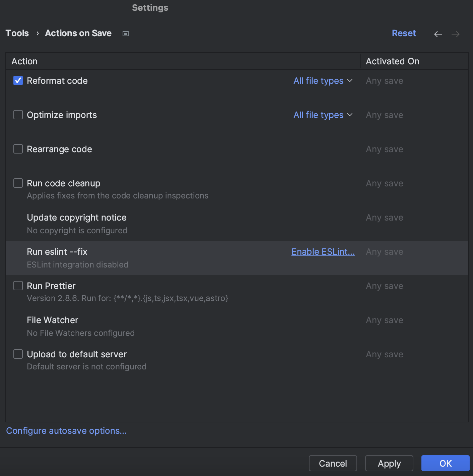Enable the Run code cleanup checkbox

[x=18, y=183]
